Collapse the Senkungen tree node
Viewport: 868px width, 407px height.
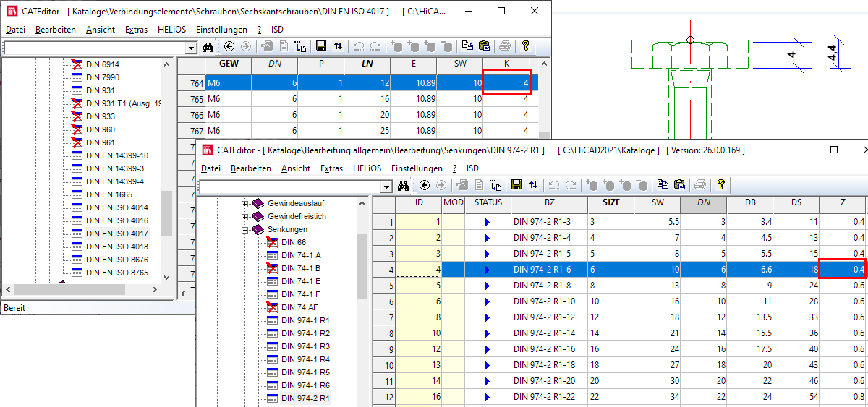tap(244, 230)
